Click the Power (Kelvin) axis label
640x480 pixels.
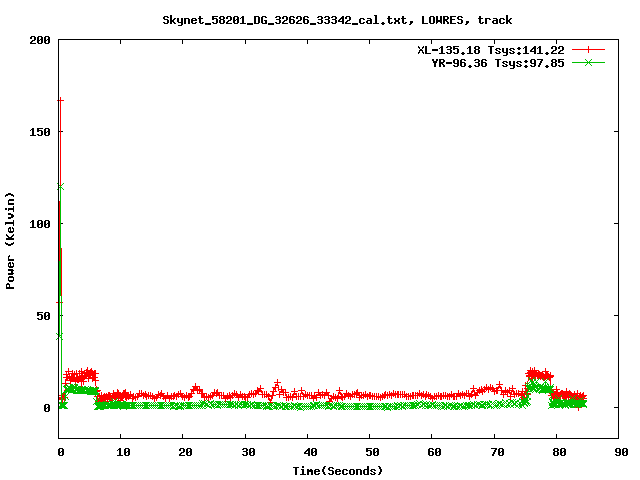point(10,241)
